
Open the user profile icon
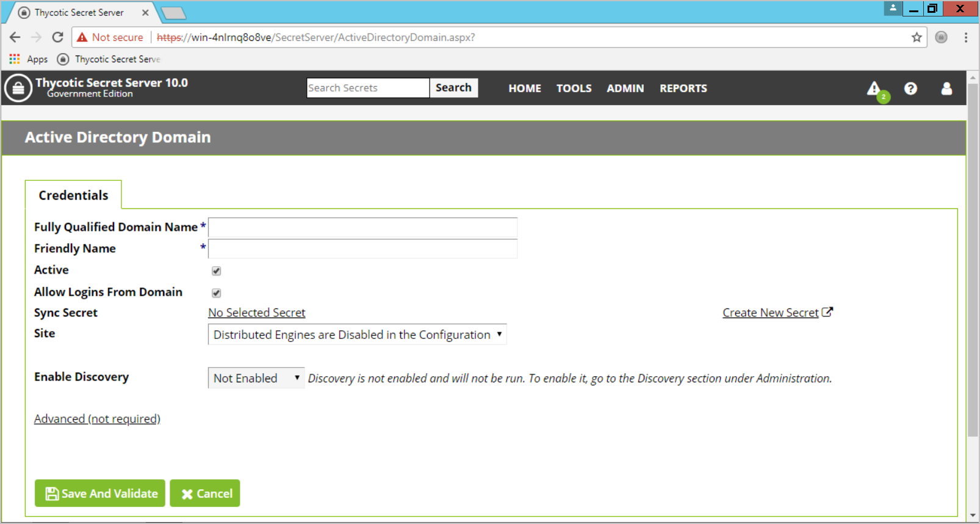(x=946, y=89)
